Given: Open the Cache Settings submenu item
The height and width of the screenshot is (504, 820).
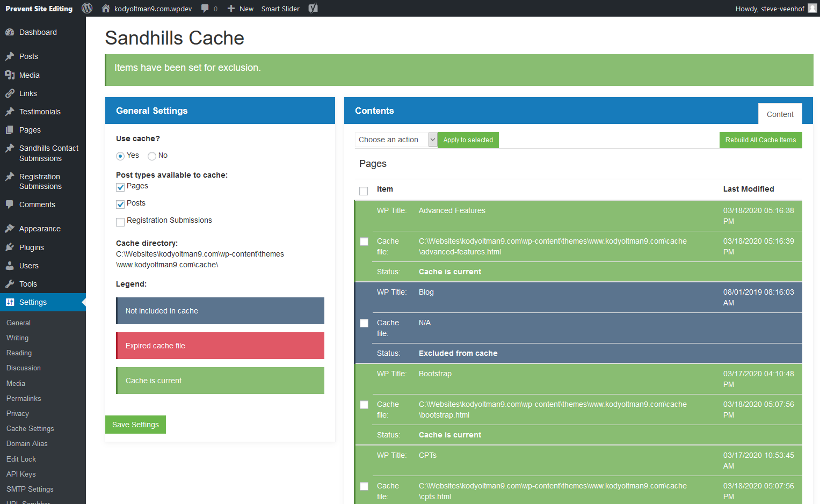Looking at the screenshot, I should point(30,428).
